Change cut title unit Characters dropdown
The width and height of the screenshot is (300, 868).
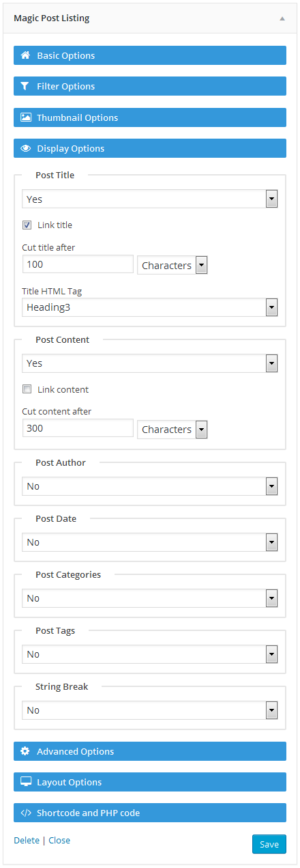(x=172, y=265)
